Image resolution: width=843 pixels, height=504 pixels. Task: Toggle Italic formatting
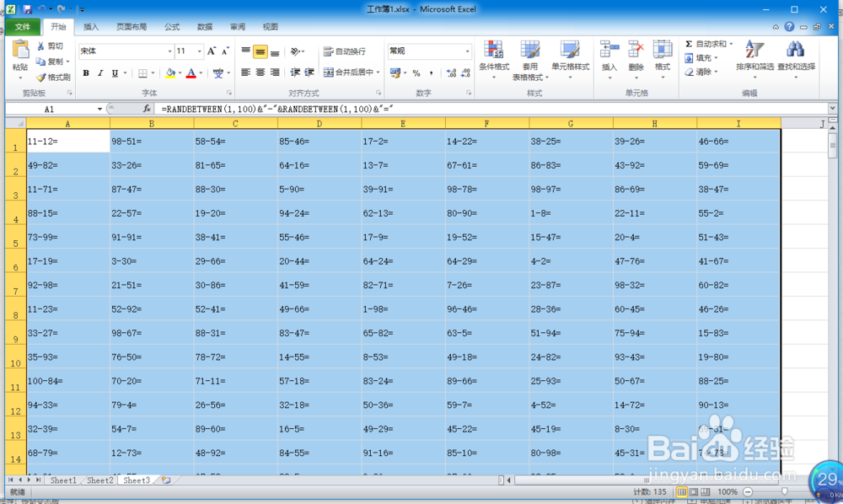(100, 73)
